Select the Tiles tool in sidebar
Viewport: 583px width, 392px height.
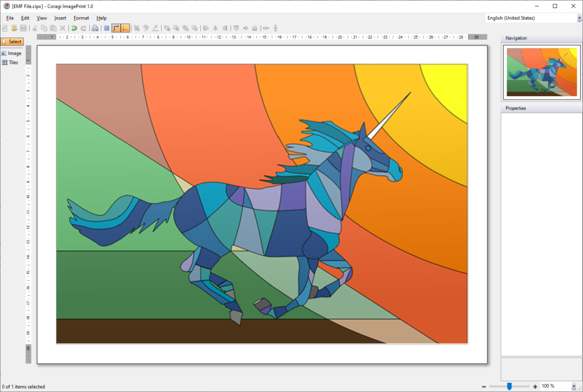10,63
